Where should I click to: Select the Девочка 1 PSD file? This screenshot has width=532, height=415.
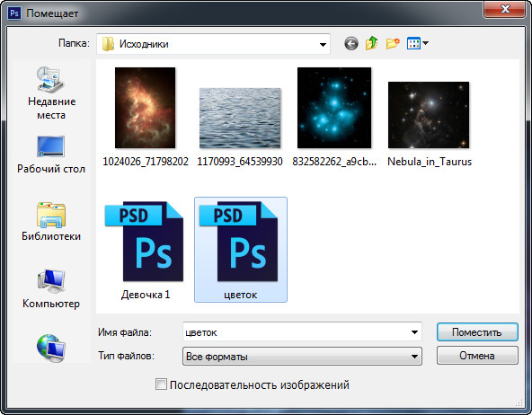coord(146,250)
